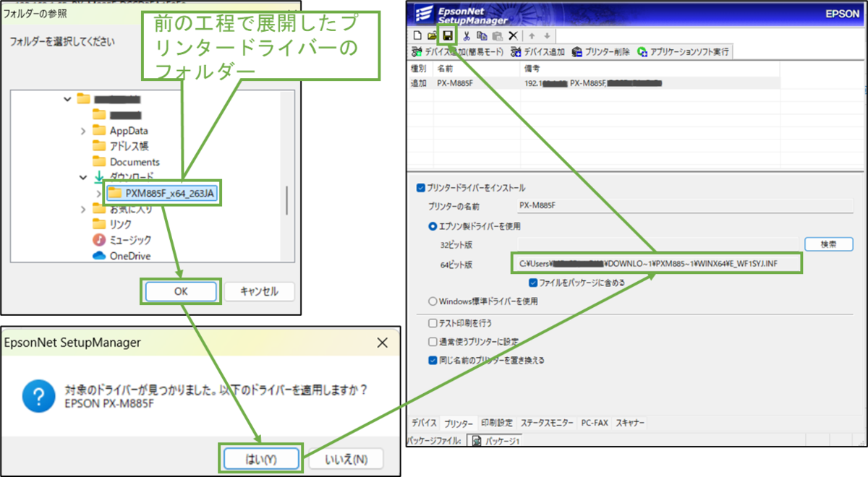Switch to the PC-FAX tab
The image size is (868, 477).
(x=595, y=423)
